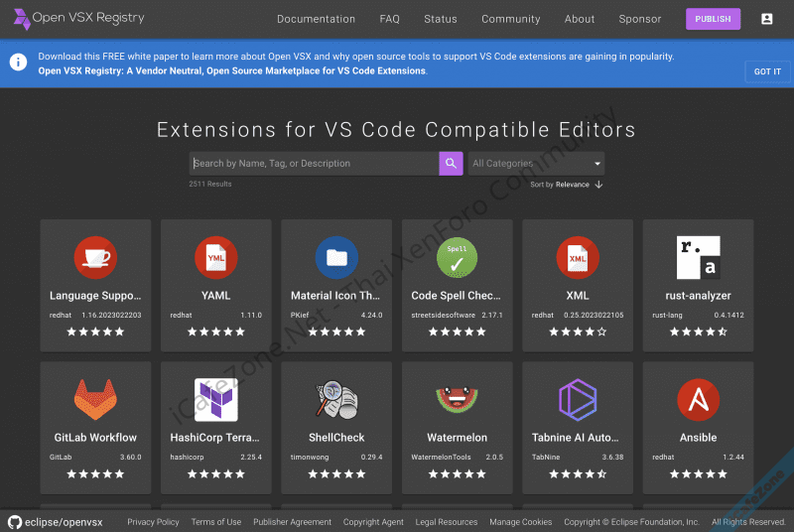Click the Tabnine AI extension logo

pyautogui.click(x=578, y=400)
